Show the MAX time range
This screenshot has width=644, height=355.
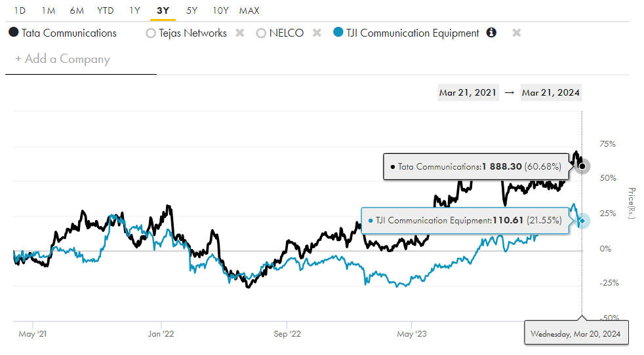click(249, 10)
